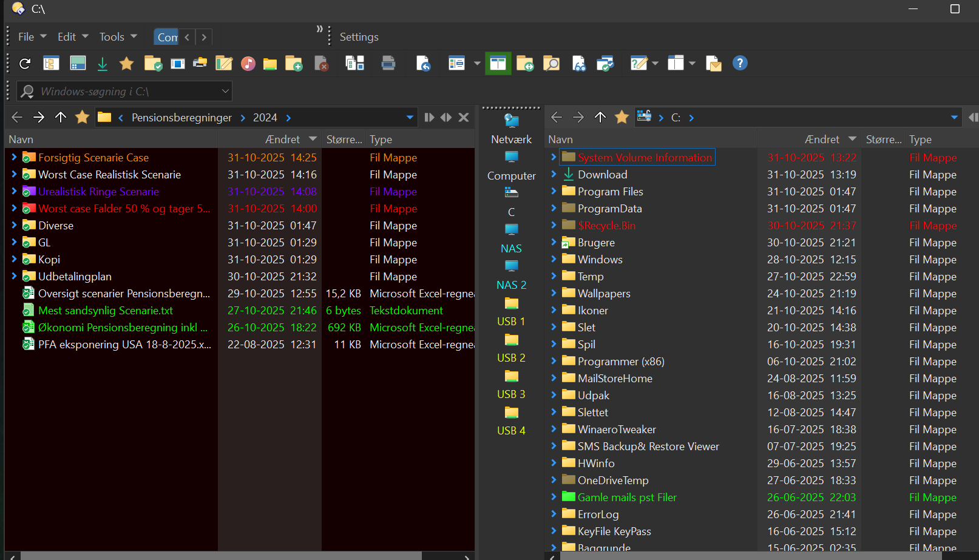Toggle the highlighted dual-pane layout button
Screen dimensions: 979x560
[498, 64]
